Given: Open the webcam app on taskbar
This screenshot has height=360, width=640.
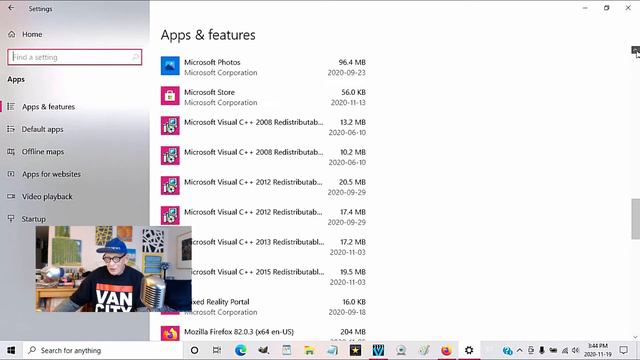Looking at the screenshot, I should point(401,350).
